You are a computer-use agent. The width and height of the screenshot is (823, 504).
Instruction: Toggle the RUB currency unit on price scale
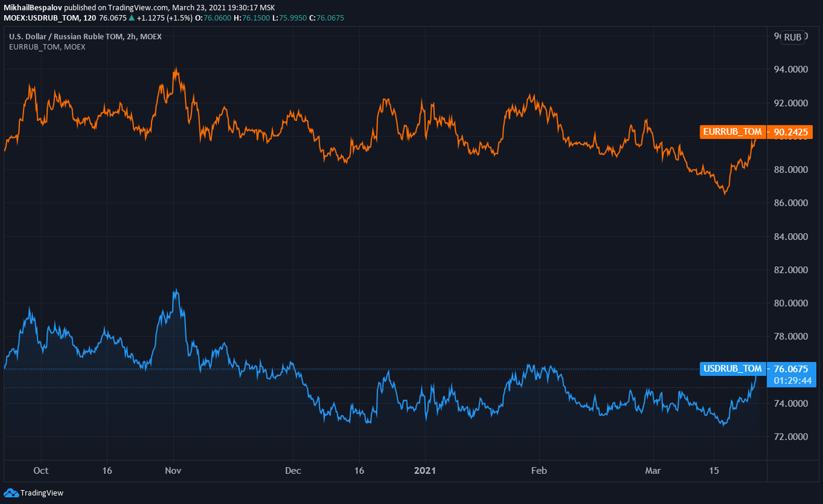click(x=793, y=38)
